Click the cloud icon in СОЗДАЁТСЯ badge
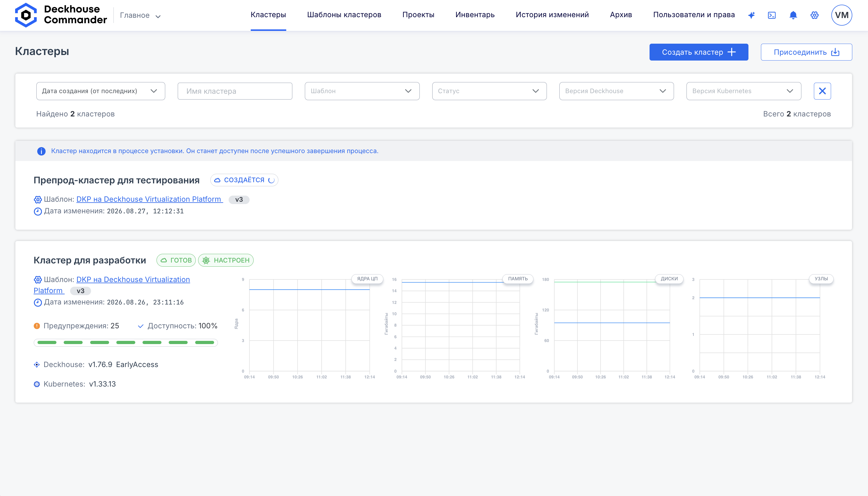Viewport: 868px width, 496px height. (217, 180)
